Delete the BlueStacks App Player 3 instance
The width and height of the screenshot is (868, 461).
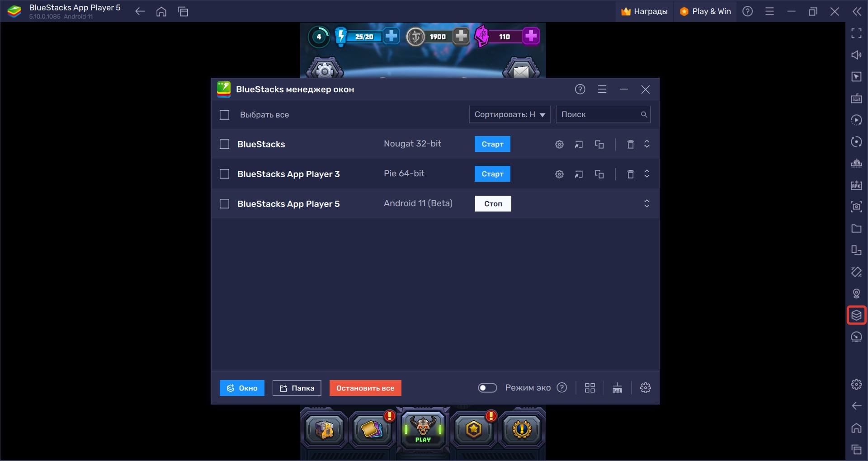[630, 174]
